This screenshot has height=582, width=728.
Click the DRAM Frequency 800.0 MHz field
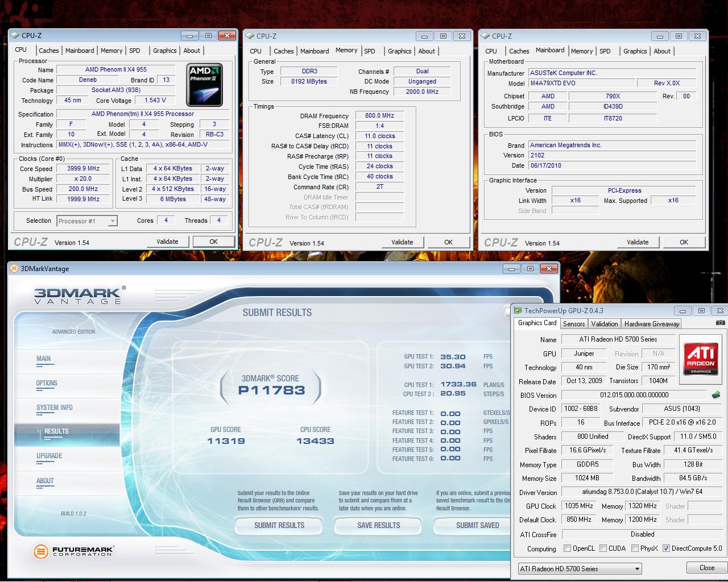click(379, 115)
